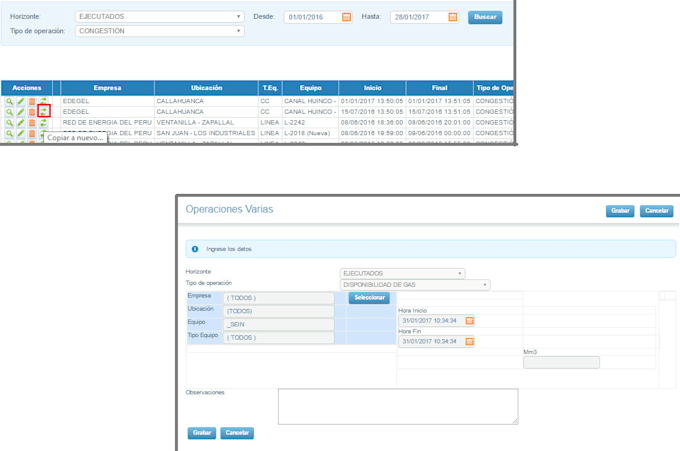The image size is (680, 451).
Task: Select the L-2018 (Nueva) equipment cell
Action: pyautogui.click(x=311, y=133)
